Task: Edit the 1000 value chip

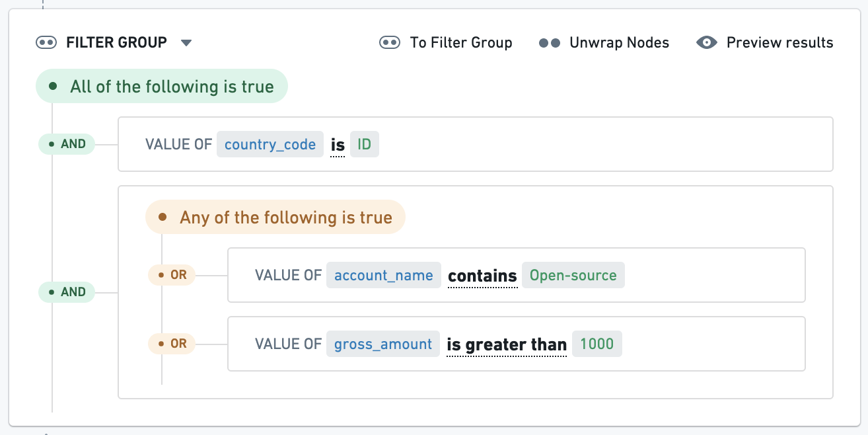Action: coord(597,344)
